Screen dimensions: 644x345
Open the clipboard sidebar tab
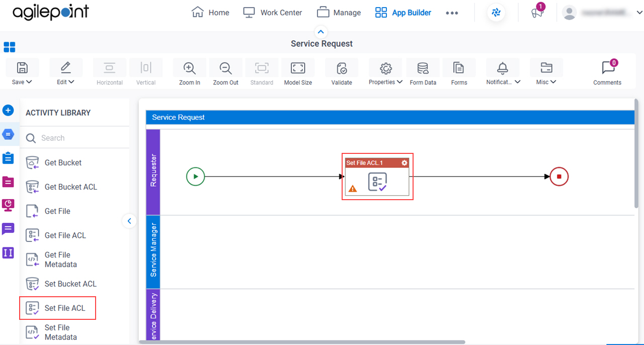9,158
